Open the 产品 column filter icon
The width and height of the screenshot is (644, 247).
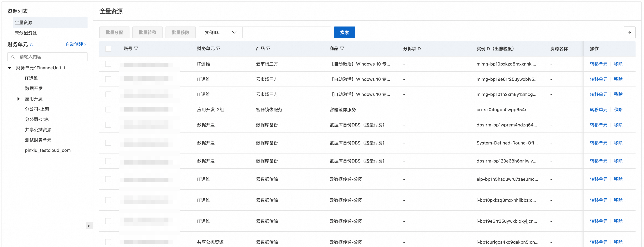pos(268,49)
